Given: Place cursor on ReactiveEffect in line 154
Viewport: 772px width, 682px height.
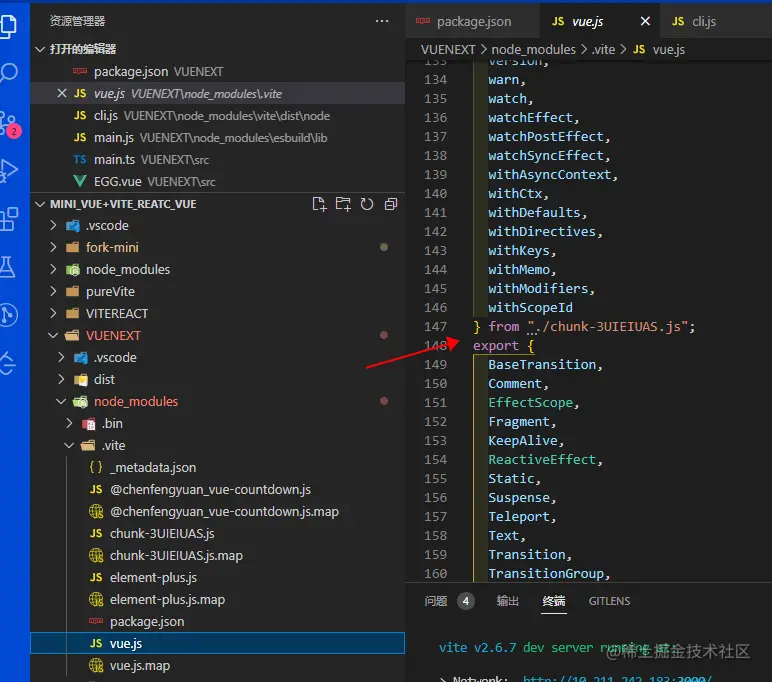Looking at the screenshot, I should coord(542,459).
